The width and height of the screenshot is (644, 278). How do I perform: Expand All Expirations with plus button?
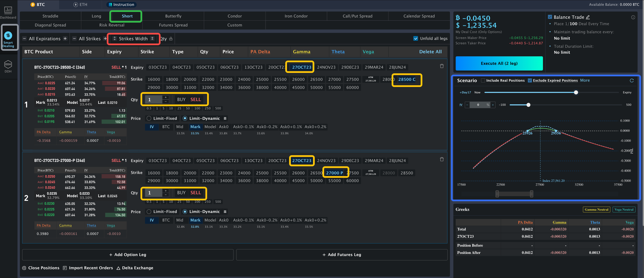(x=65, y=39)
